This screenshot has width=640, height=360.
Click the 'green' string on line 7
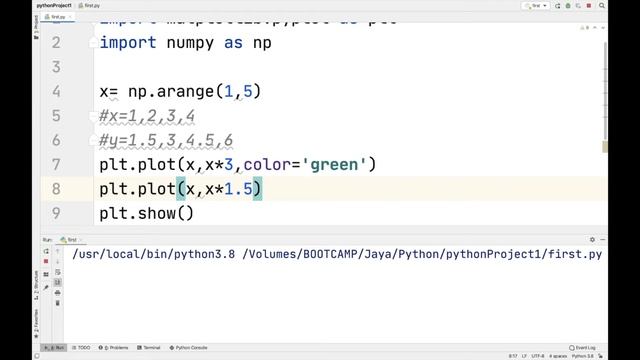point(334,164)
